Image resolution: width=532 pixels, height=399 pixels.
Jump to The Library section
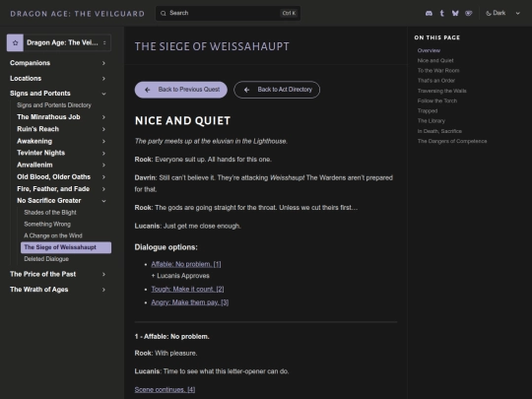(431, 121)
